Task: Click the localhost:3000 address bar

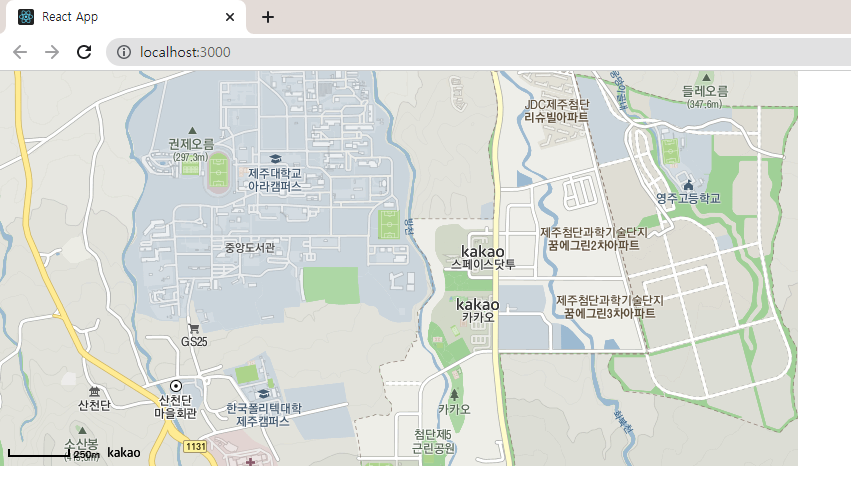Action: click(x=478, y=52)
